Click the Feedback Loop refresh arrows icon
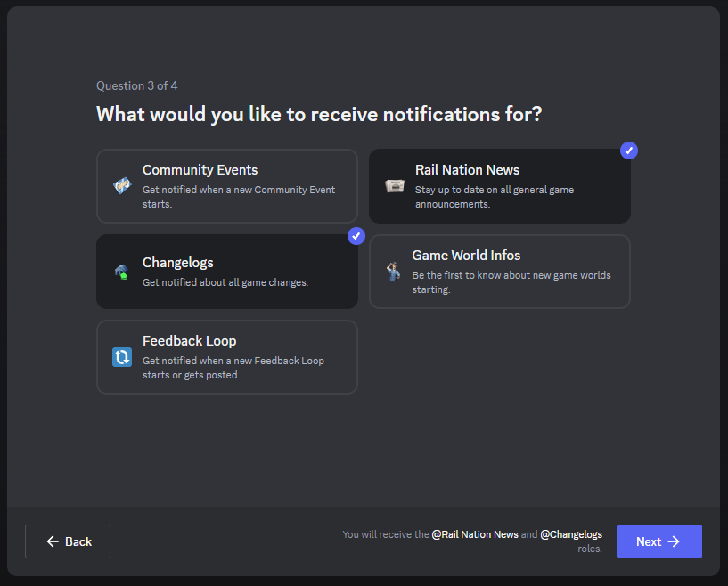Viewport: 728px width, 586px height. [122, 357]
